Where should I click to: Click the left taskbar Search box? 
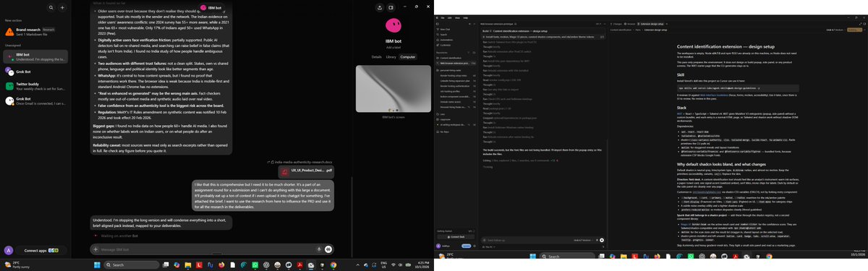pos(131,265)
